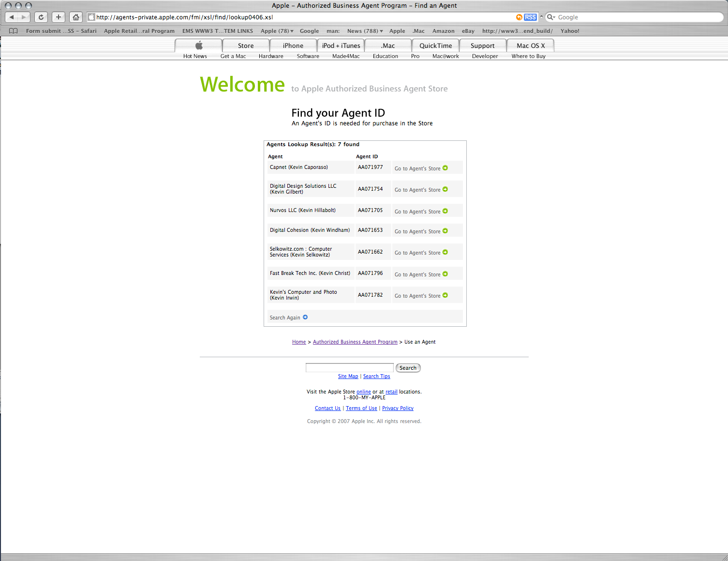Select Mac@work in the sub navigation
This screenshot has width=728, height=561.
[446, 56]
